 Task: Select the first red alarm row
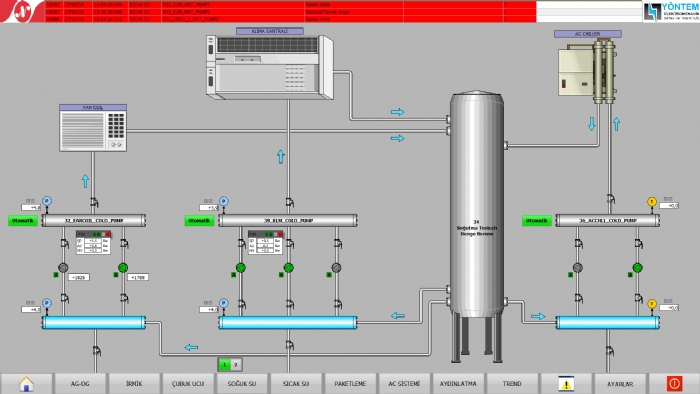pos(290,4)
